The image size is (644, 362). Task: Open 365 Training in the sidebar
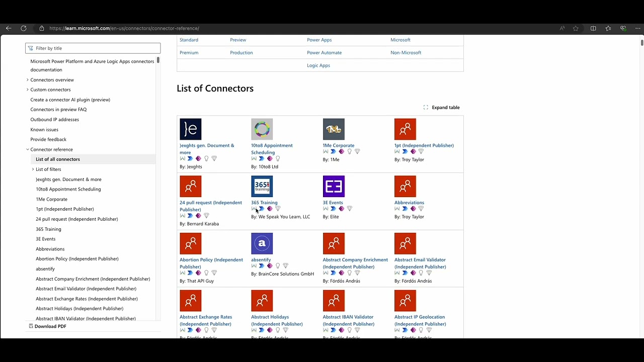48,229
